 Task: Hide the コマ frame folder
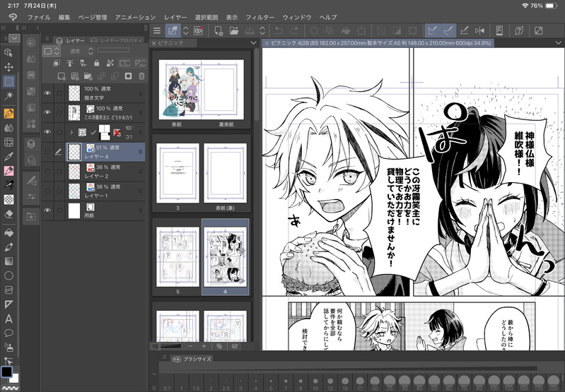pyautogui.click(x=47, y=132)
